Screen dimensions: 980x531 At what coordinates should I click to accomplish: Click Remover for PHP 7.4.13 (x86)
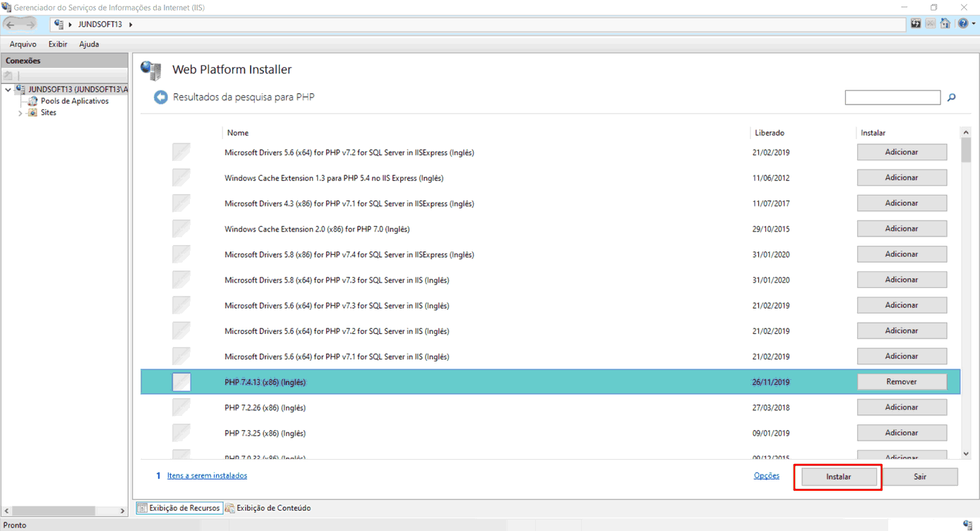pos(902,382)
